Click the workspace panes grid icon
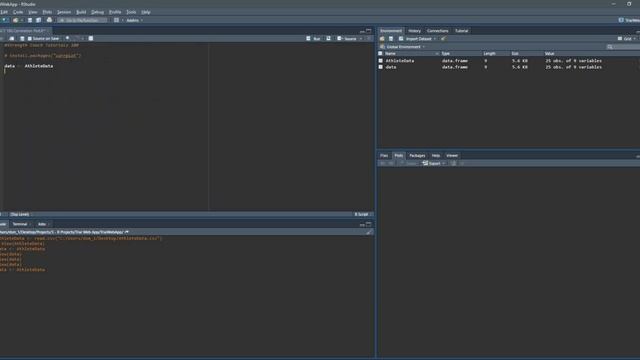 (x=116, y=20)
